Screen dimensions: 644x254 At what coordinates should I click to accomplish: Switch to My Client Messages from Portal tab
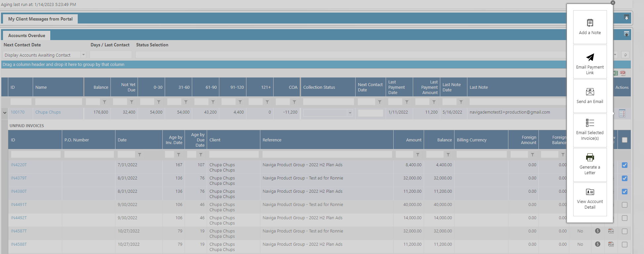[x=40, y=19]
